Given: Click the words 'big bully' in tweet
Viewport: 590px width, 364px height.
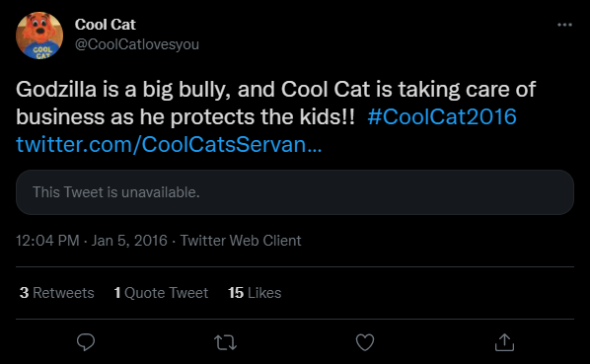Looking at the screenshot, I should (186, 90).
